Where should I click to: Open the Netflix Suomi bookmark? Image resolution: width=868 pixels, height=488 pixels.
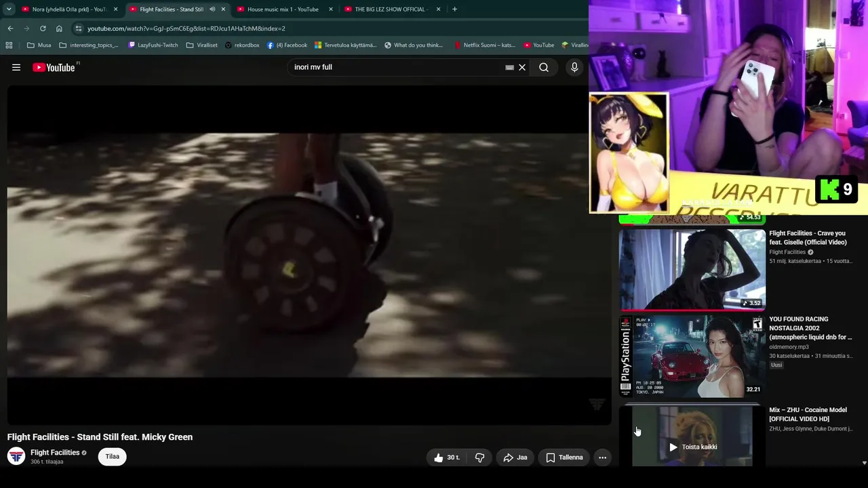485,45
